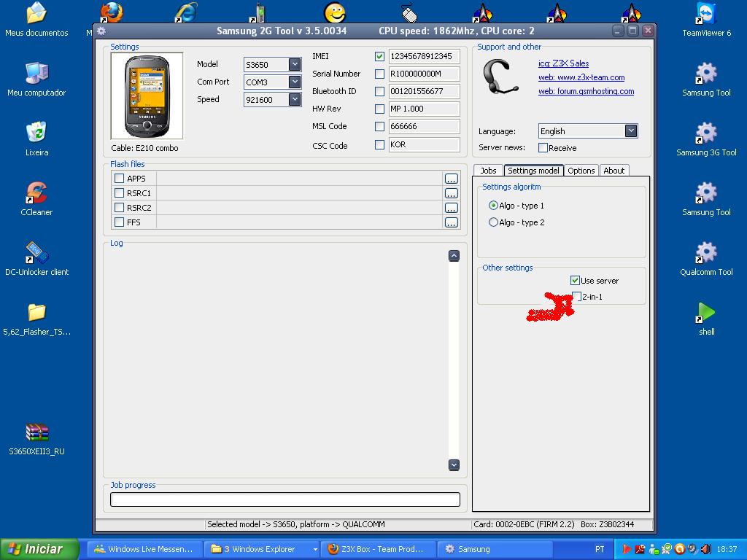
Task: Click the MSL Code input field
Action: pyautogui.click(x=424, y=127)
